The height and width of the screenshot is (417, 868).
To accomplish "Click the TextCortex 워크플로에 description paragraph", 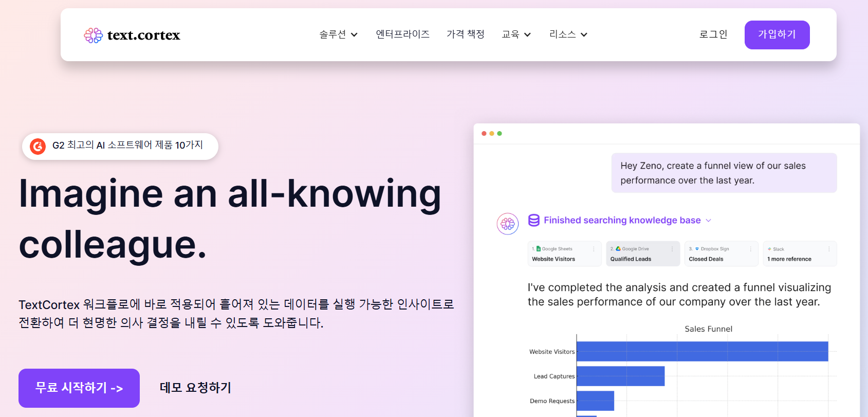I will pos(236,314).
